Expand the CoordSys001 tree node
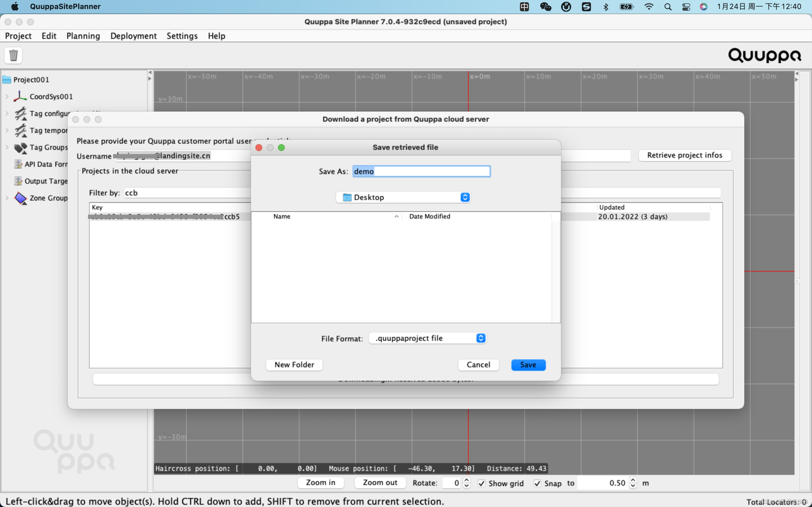The image size is (812, 507). (7, 97)
